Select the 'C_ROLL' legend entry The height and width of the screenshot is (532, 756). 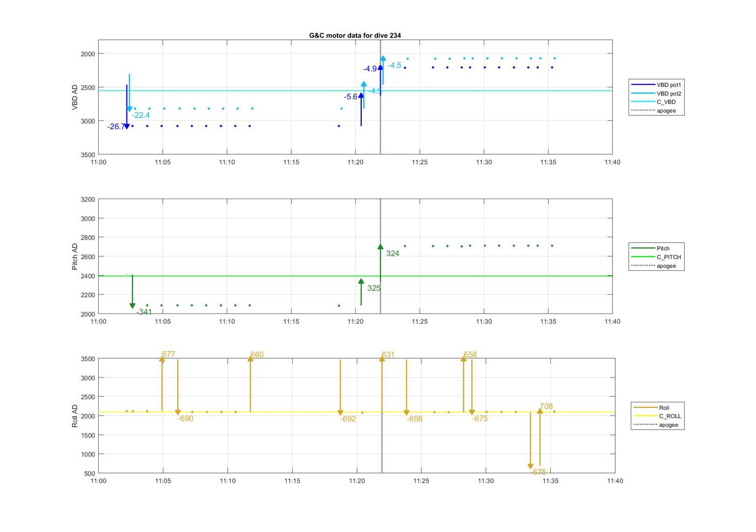(x=658, y=416)
